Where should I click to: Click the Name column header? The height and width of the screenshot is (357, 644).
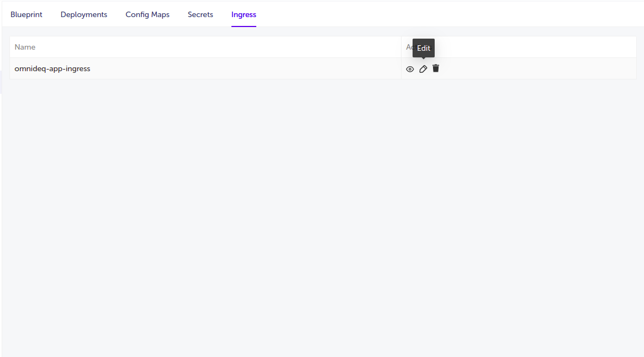(x=205, y=47)
